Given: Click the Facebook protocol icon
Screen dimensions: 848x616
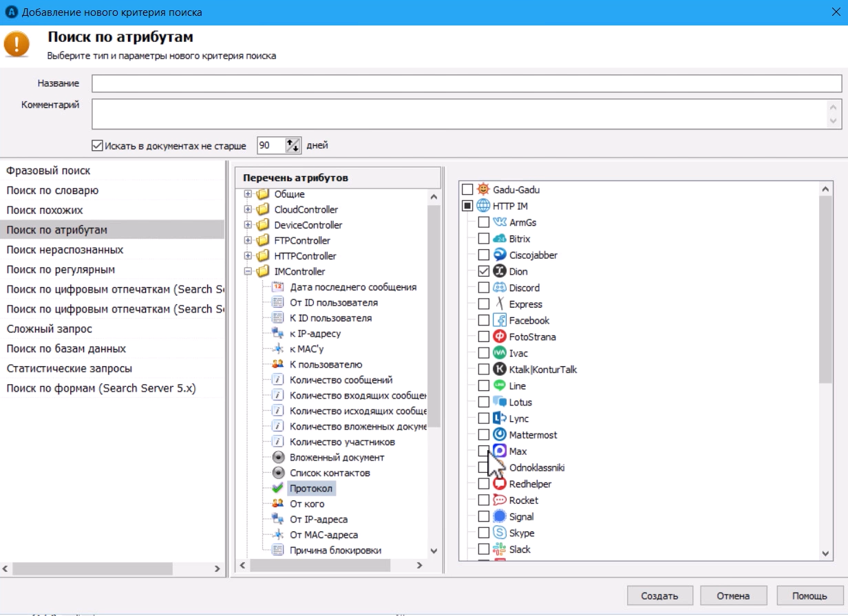Looking at the screenshot, I should point(500,321).
